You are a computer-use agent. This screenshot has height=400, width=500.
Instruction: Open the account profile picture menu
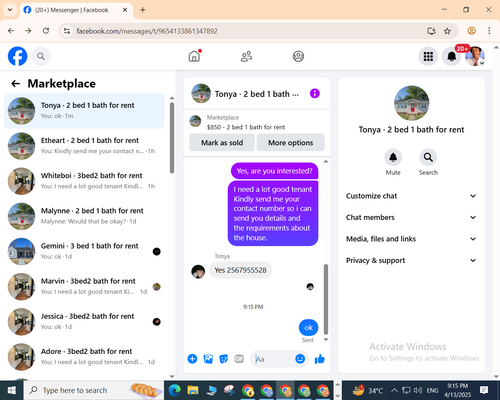[475, 56]
